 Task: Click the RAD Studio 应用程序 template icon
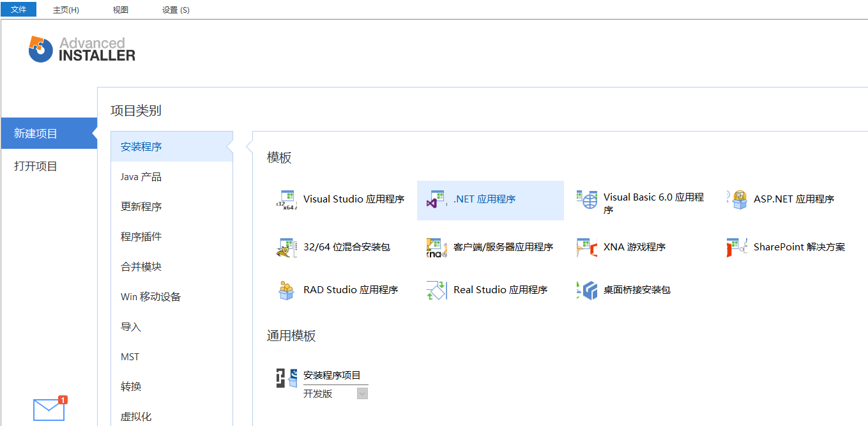click(x=287, y=290)
